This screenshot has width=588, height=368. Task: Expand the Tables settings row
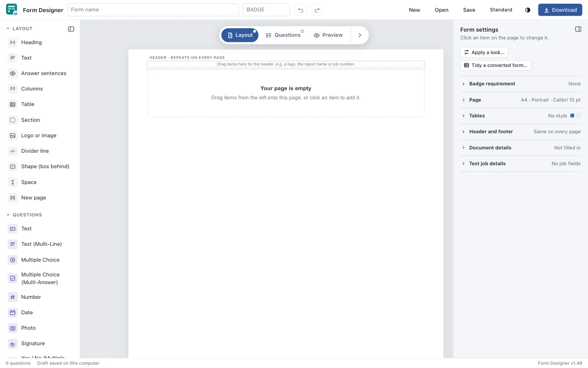(520, 116)
